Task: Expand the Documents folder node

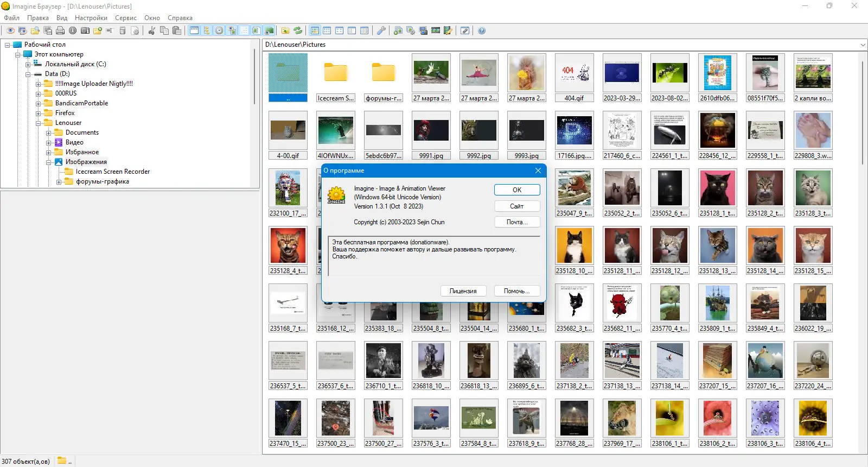Action: 49,132
